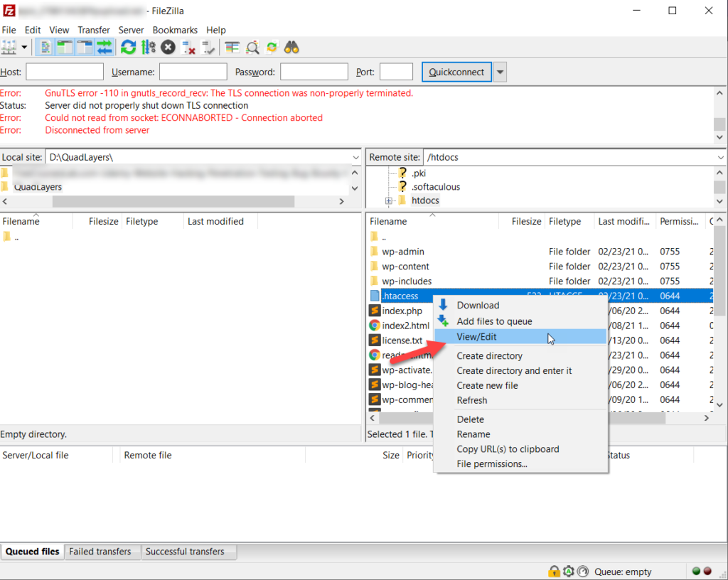
Task: Open the Server menu
Action: pos(131,30)
